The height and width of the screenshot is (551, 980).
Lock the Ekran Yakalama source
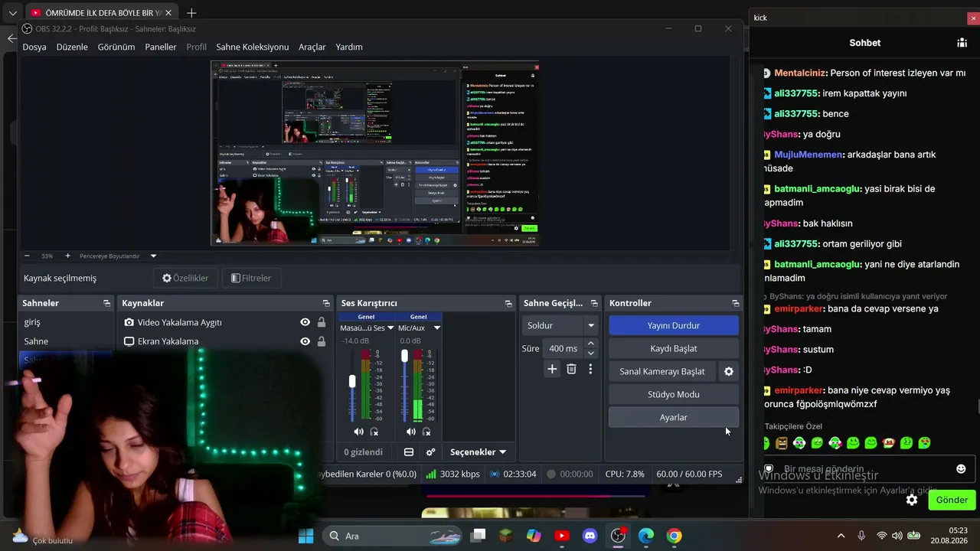(322, 341)
